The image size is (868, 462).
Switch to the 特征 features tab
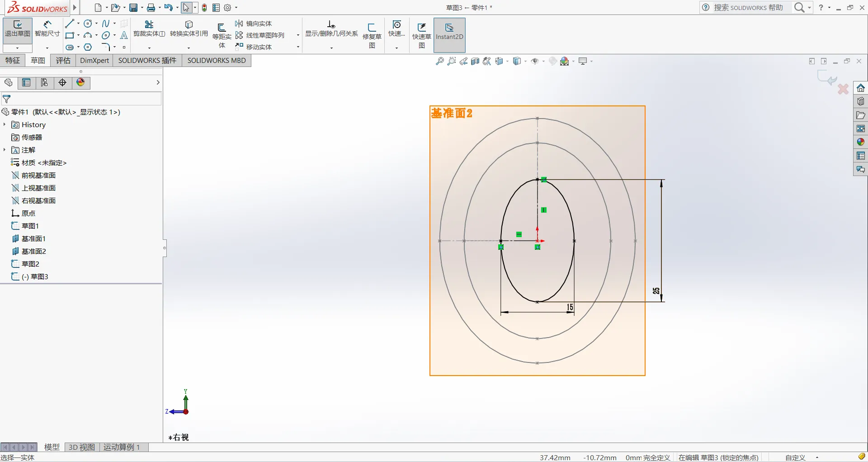coord(13,61)
